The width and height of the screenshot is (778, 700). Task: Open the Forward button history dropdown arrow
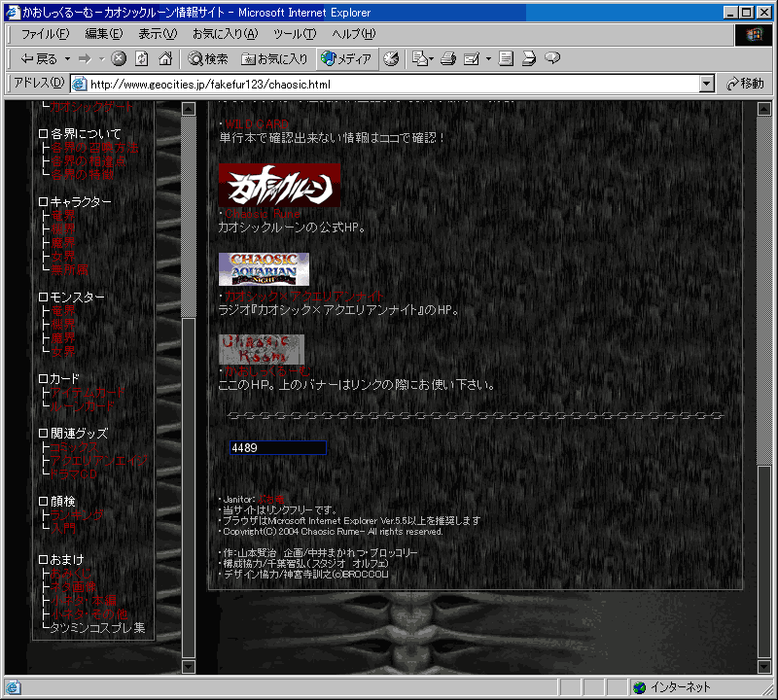point(102,59)
